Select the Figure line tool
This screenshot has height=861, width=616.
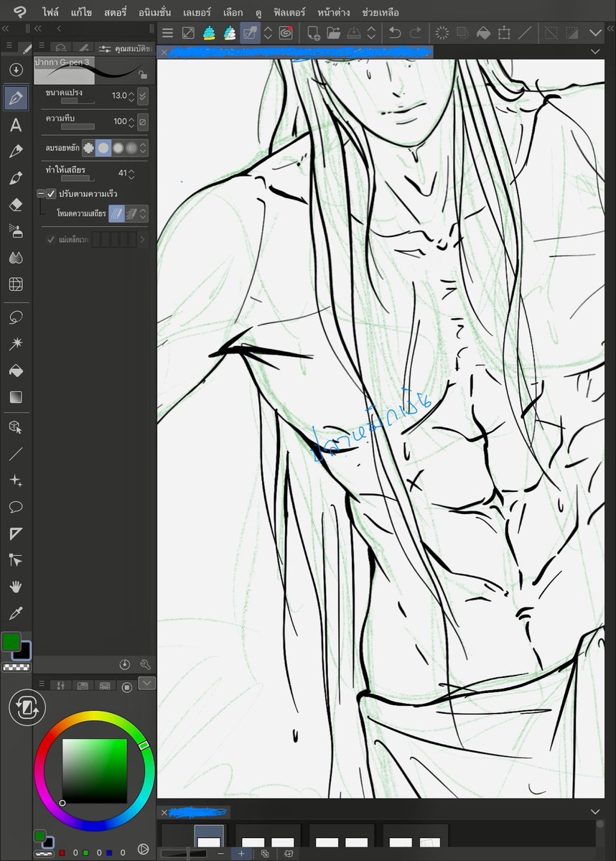click(x=16, y=454)
